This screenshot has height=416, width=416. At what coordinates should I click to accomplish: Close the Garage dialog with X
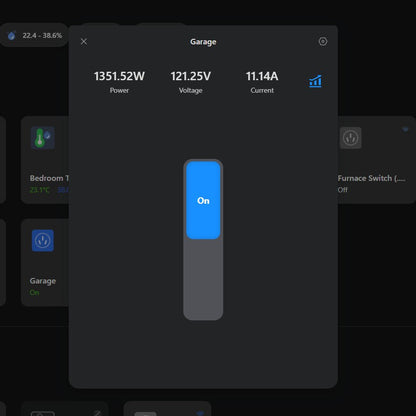(84, 41)
